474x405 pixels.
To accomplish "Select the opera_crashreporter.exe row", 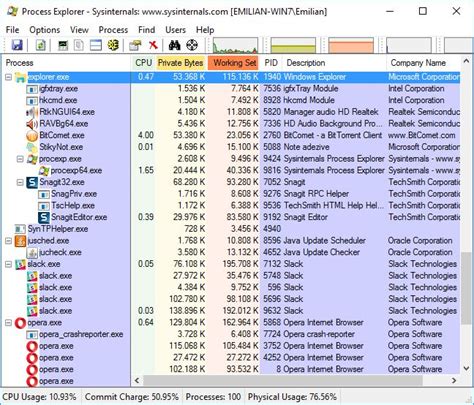I will tap(232, 334).
